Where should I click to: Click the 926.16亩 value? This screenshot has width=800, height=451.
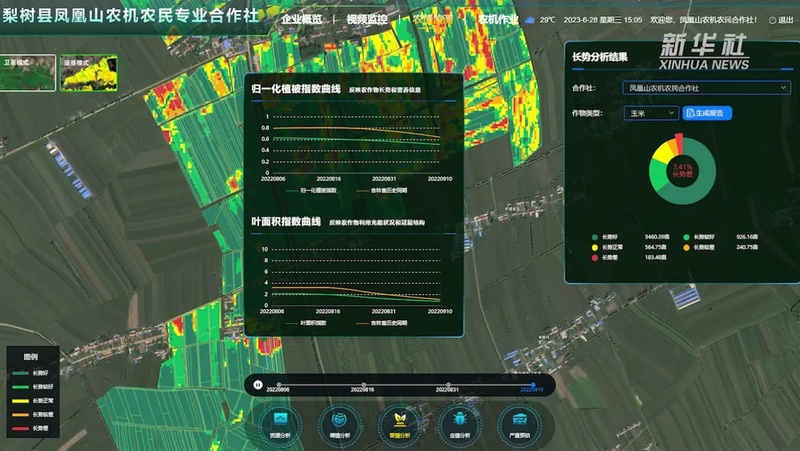(747, 237)
